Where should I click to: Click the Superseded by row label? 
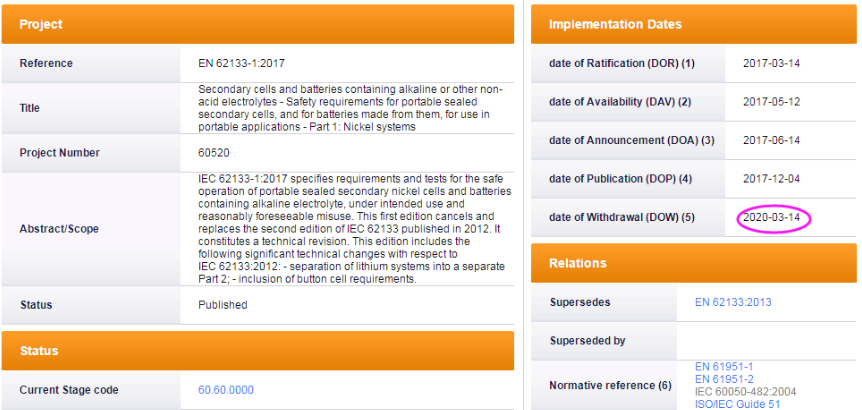[x=587, y=340]
